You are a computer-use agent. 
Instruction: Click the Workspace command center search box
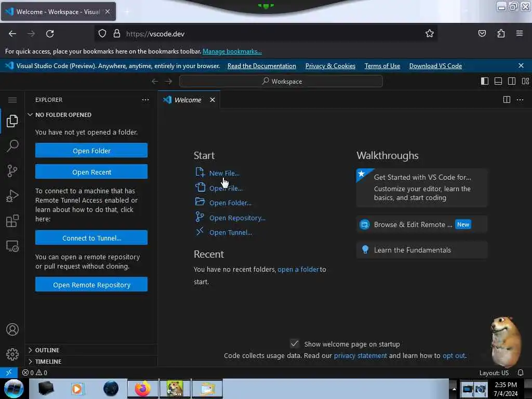(281, 82)
